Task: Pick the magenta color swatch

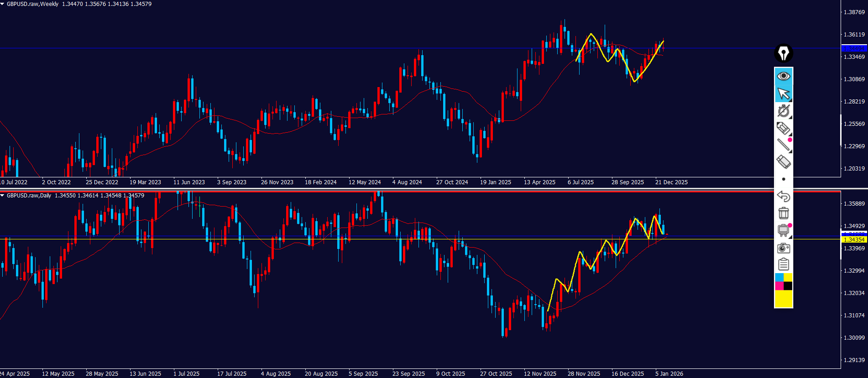Action: pos(779,286)
